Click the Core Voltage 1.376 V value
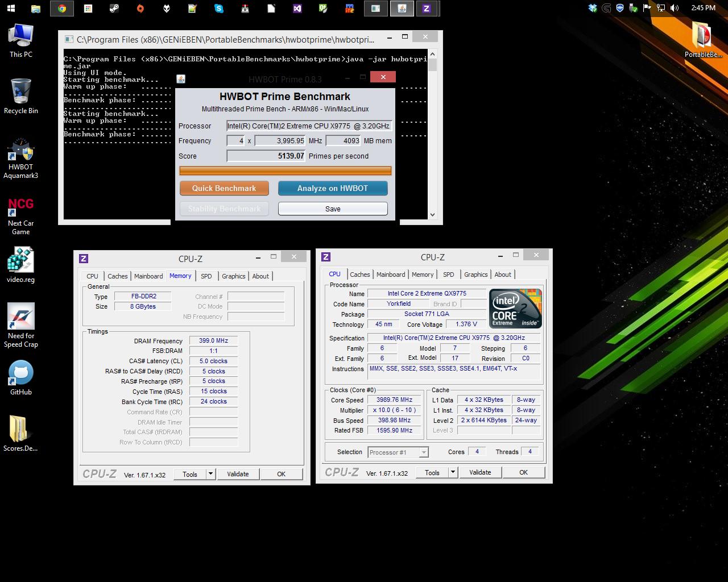The image size is (728, 582). 466,324
